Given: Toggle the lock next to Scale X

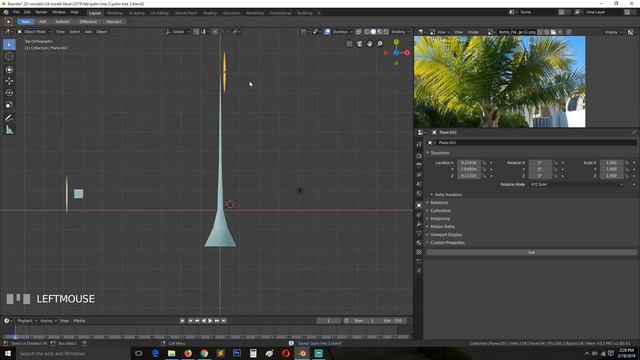Looking at the screenshot, I should pyautogui.click(x=627, y=163).
